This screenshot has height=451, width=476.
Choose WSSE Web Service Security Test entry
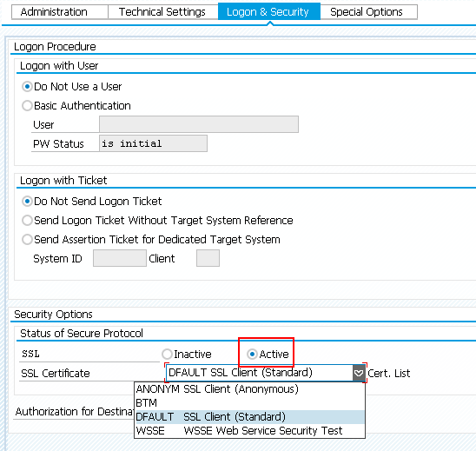249,431
